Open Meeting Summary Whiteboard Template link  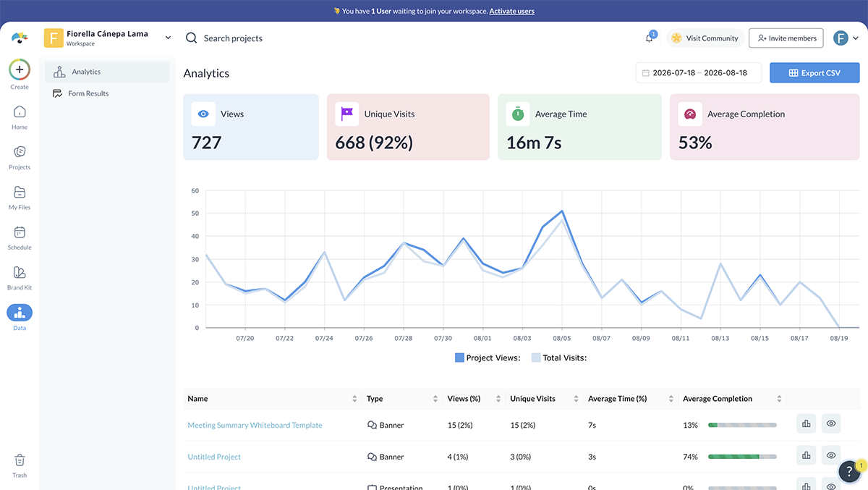click(x=255, y=425)
